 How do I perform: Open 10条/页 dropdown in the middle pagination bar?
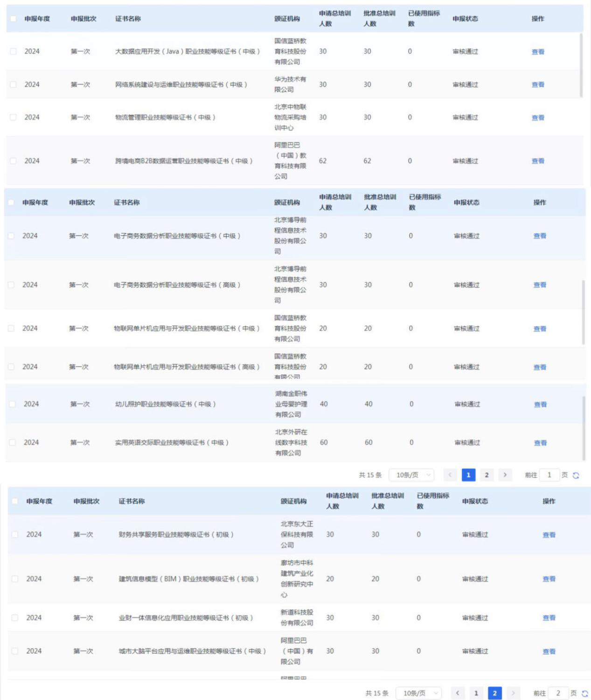pyautogui.click(x=411, y=475)
